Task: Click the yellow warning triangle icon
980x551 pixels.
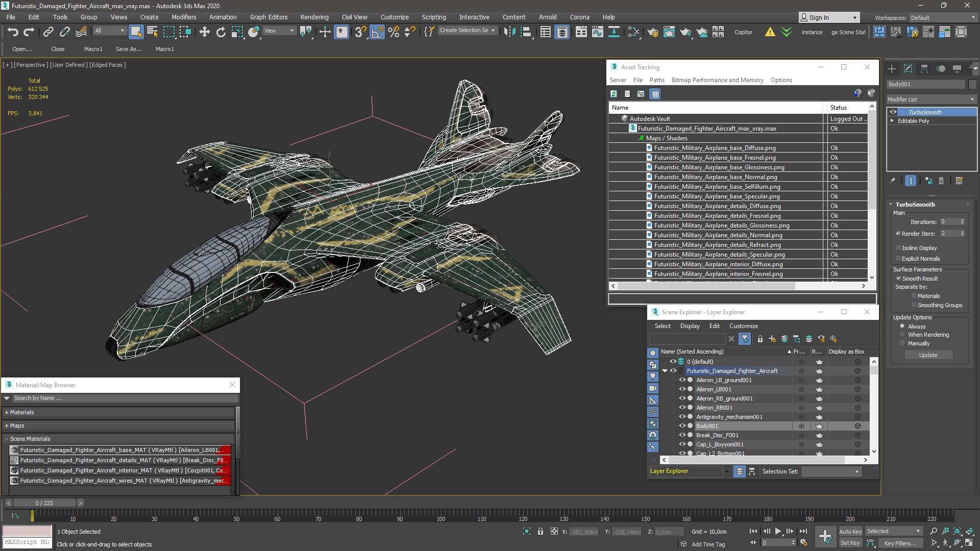Action: [x=770, y=32]
